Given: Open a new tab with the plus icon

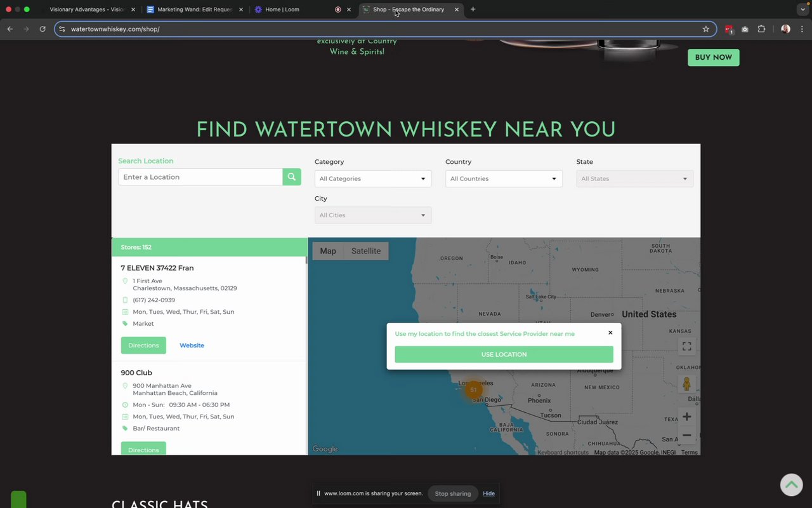Looking at the screenshot, I should point(473,10).
